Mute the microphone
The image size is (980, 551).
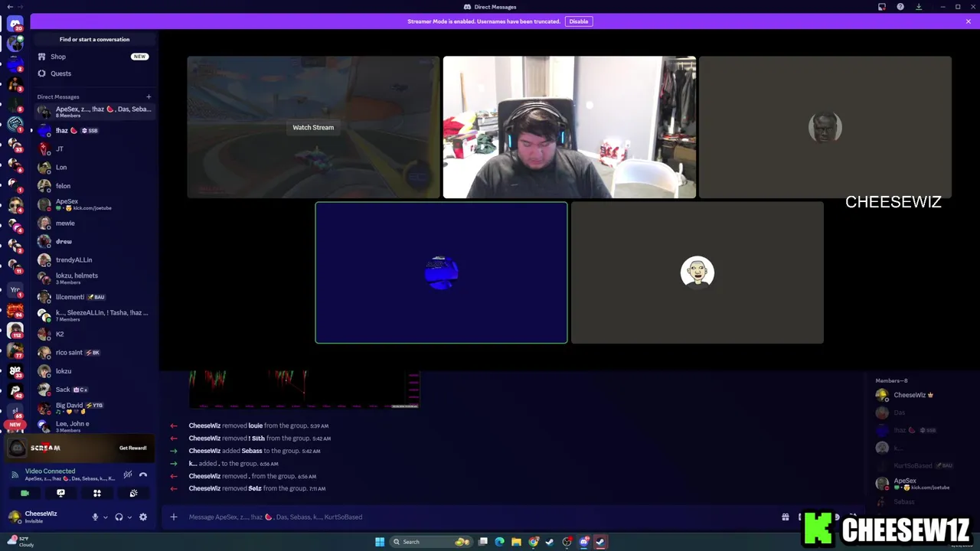coord(95,517)
